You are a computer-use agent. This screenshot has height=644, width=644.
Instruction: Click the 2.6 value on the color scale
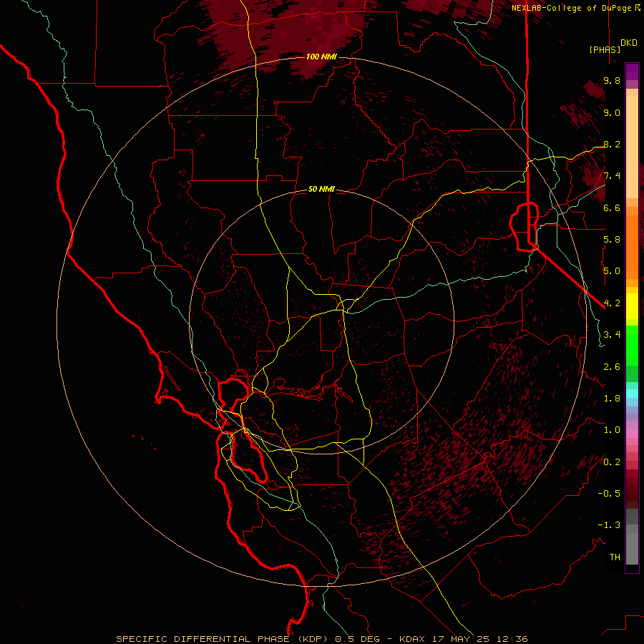pos(612,367)
